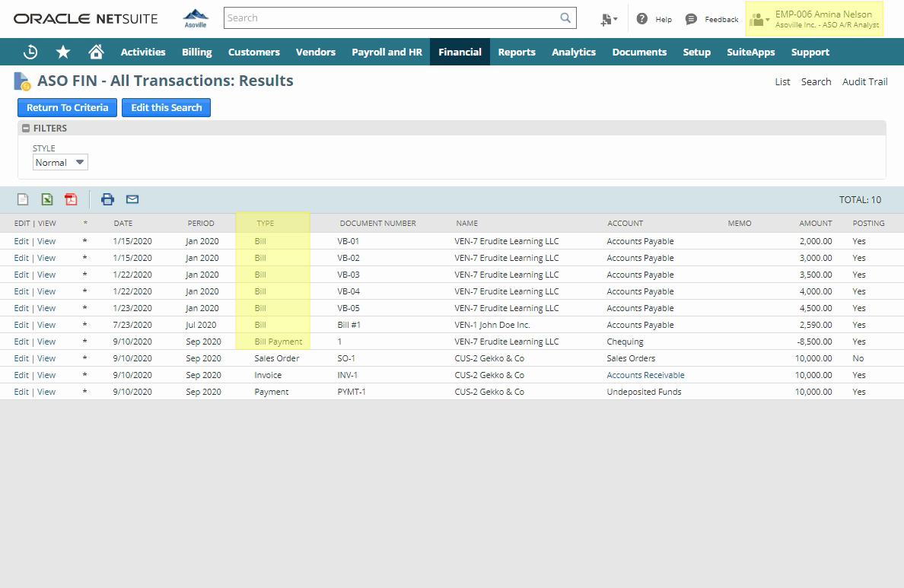Open the Setup menu
The image size is (904, 588).
coord(696,52)
